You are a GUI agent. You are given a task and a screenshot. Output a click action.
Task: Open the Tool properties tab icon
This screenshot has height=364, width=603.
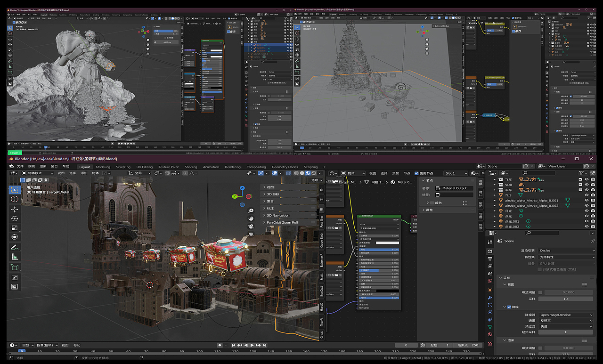click(x=490, y=241)
